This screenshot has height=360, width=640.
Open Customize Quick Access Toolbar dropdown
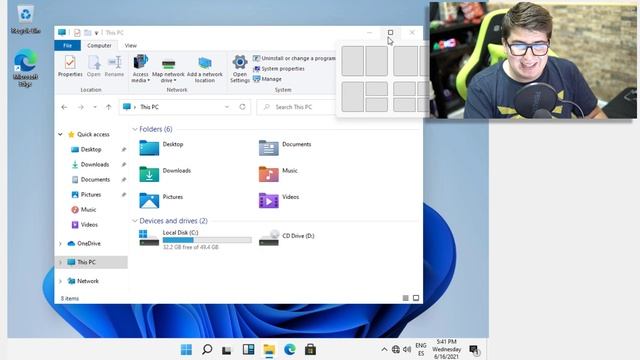(96, 33)
